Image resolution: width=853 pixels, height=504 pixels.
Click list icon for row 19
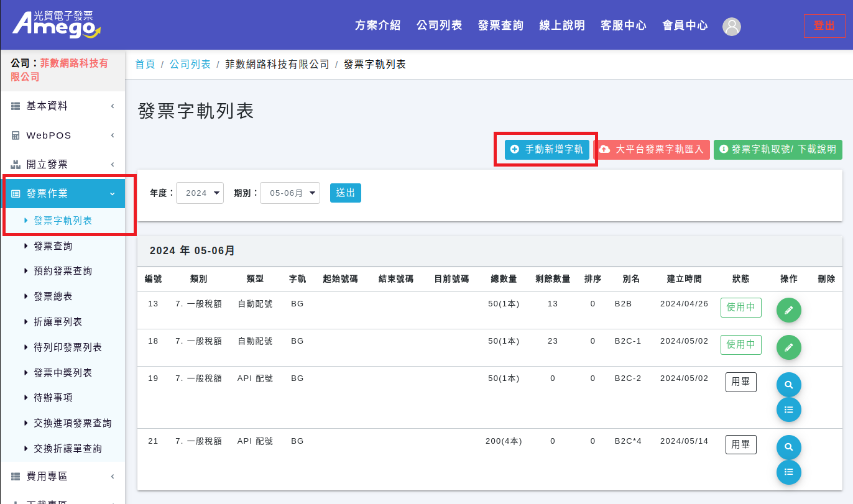[789, 410]
